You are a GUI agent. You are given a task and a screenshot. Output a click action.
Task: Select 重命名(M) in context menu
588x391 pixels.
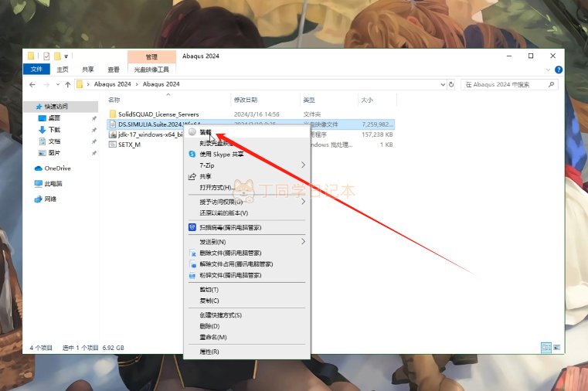pyautogui.click(x=213, y=338)
